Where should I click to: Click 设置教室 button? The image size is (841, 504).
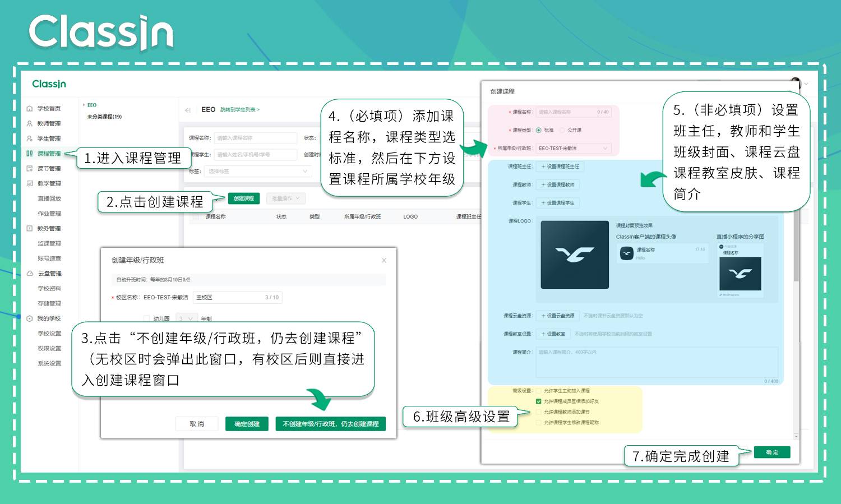[x=554, y=334]
